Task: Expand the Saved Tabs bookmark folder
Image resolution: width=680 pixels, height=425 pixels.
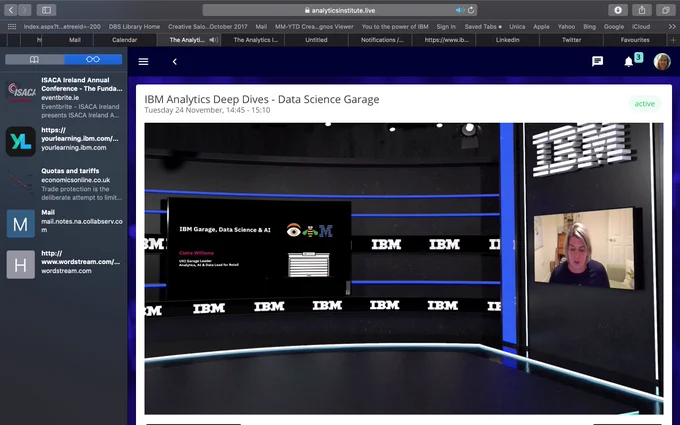Action: [483, 26]
